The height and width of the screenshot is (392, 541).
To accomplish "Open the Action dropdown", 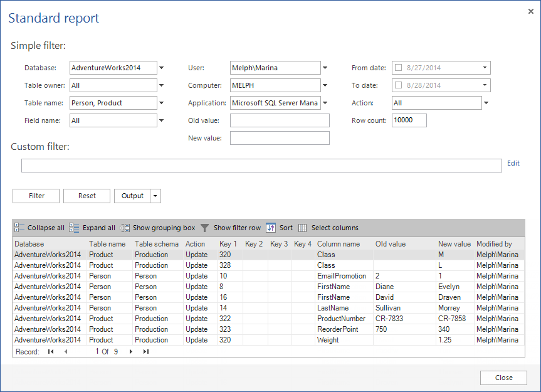I will (x=486, y=103).
